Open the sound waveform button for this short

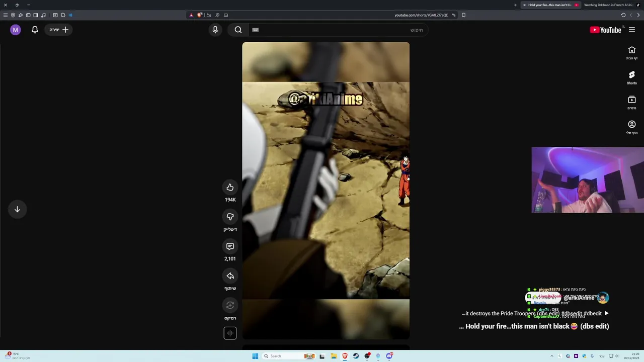click(x=230, y=333)
